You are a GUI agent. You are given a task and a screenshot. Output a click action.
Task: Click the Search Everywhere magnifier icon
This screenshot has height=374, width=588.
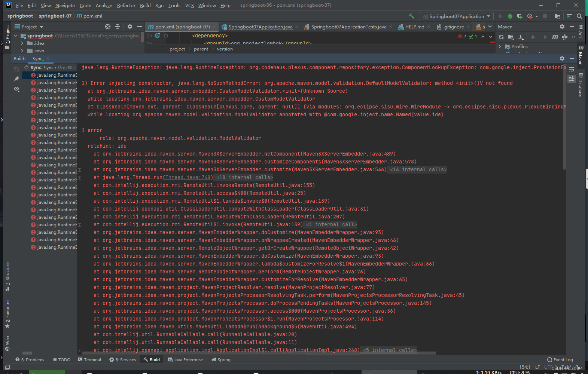(579, 16)
